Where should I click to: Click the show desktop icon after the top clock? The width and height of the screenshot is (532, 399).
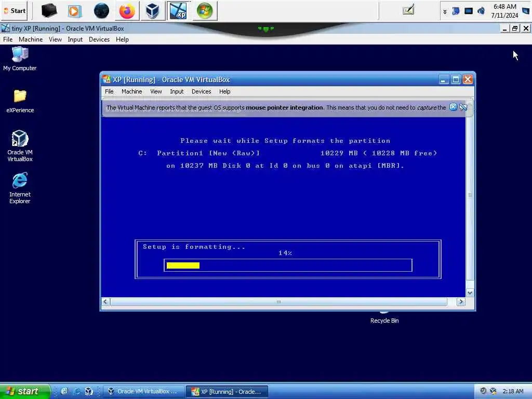pyautogui.click(x=526, y=11)
